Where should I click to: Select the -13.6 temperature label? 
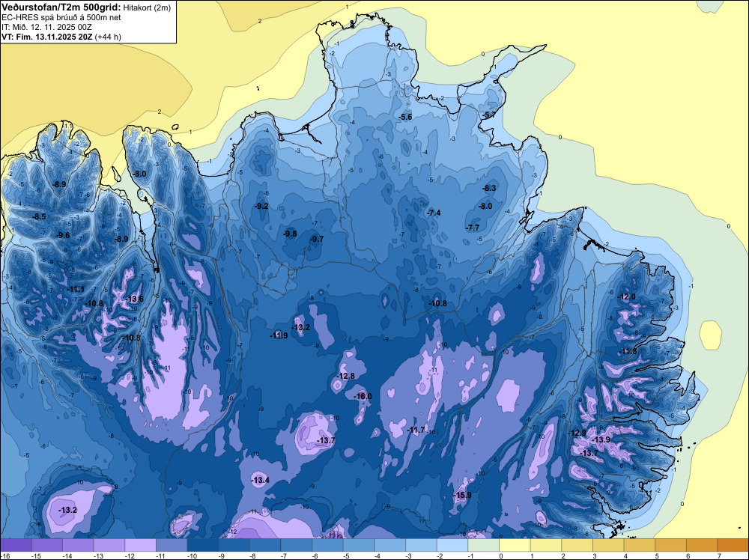[x=135, y=299]
